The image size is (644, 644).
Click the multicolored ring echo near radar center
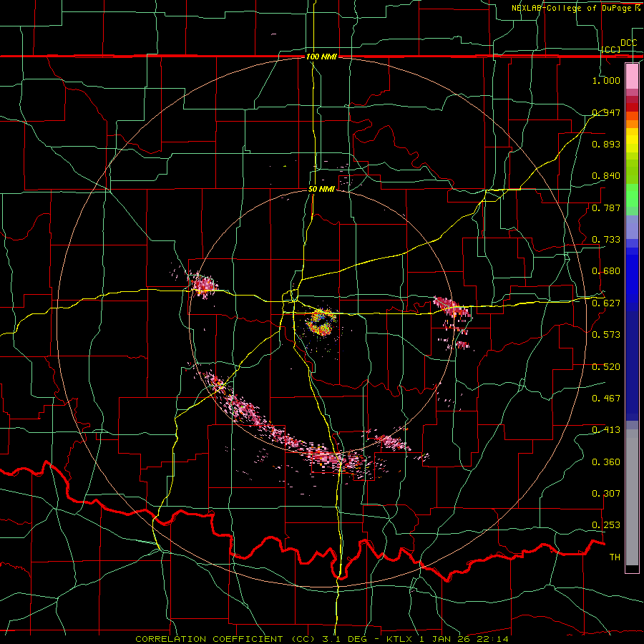pos(321,323)
